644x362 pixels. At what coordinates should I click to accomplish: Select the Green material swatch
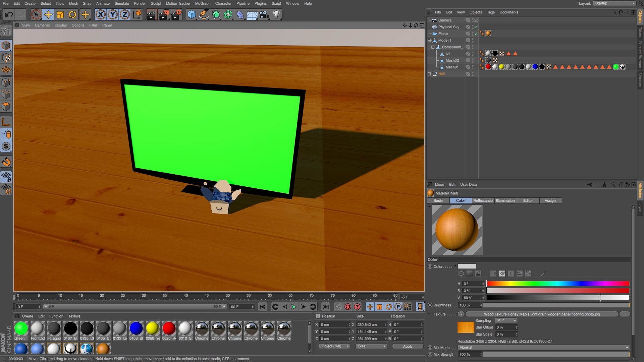[x=21, y=329]
